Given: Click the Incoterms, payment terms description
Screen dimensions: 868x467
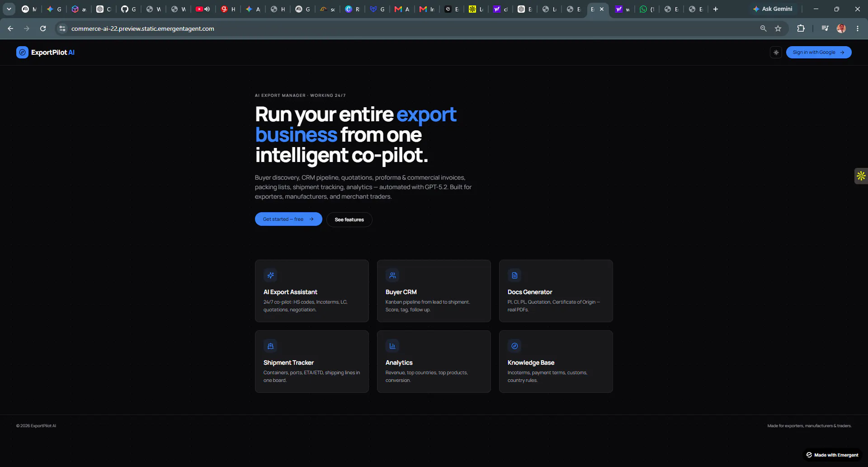Looking at the screenshot, I should point(547,376).
